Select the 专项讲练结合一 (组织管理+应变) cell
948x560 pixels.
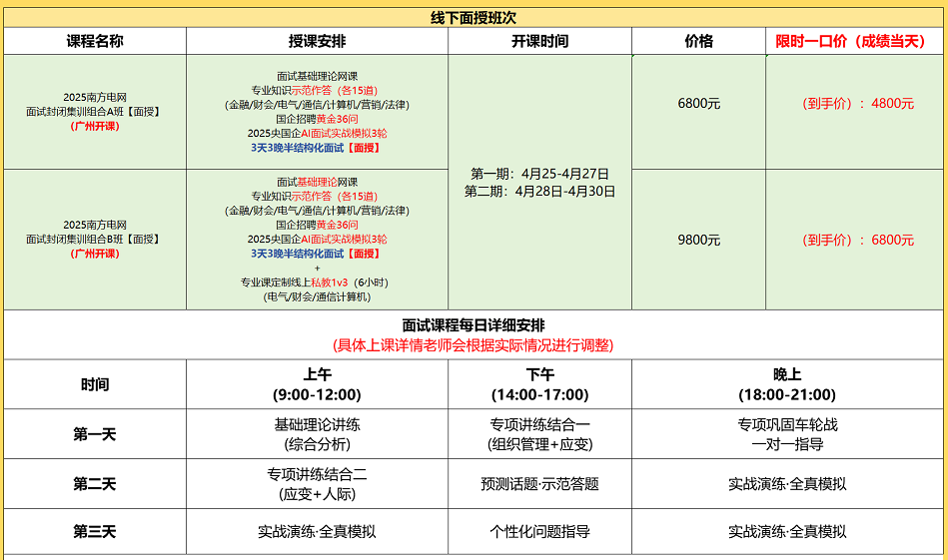(x=539, y=434)
